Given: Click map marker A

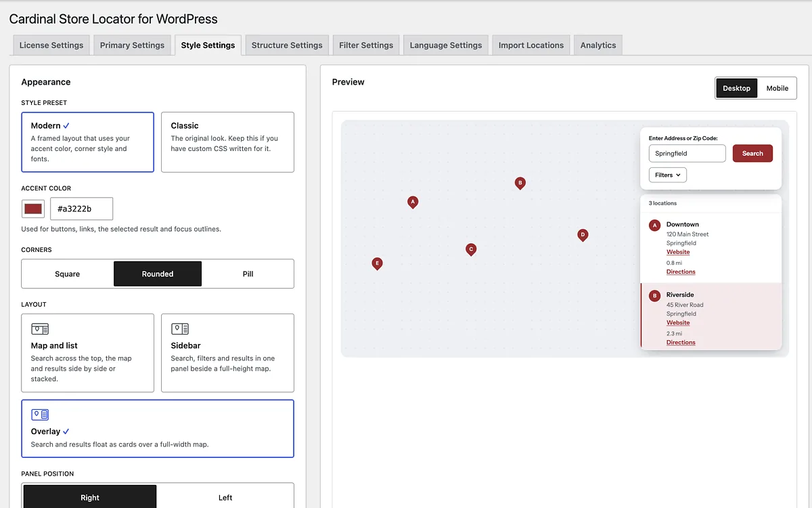Looking at the screenshot, I should tap(413, 202).
